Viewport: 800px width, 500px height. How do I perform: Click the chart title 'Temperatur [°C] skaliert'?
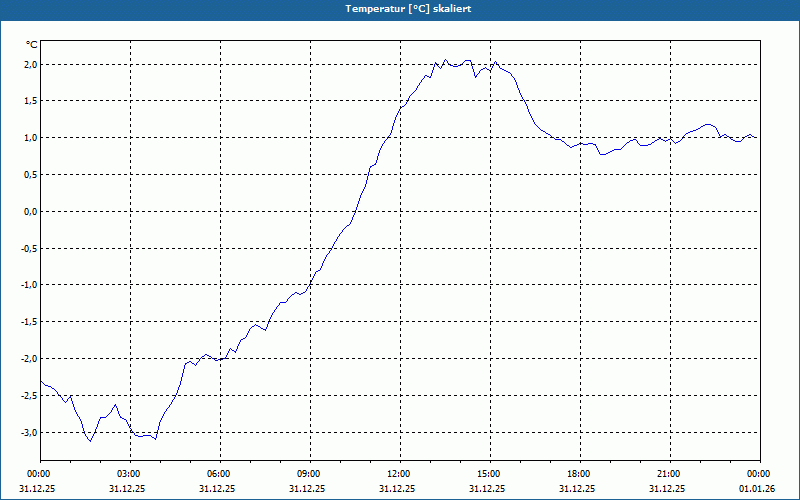(x=408, y=9)
